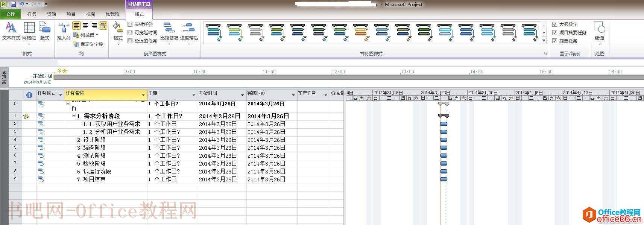The width and height of the screenshot is (644, 225).
Task: Click the Undo arrow icon
Action: point(22,4)
